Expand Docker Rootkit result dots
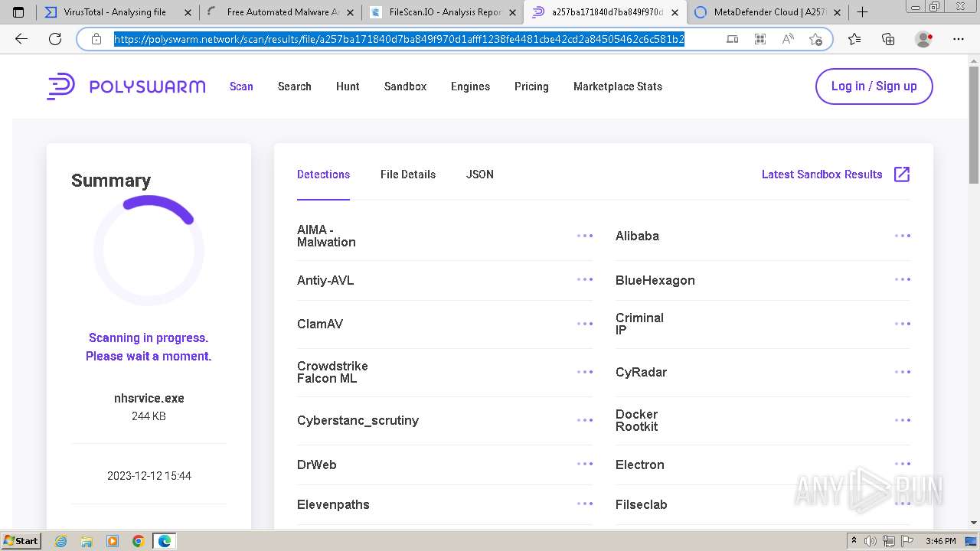The width and height of the screenshot is (980, 551). click(903, 420)
